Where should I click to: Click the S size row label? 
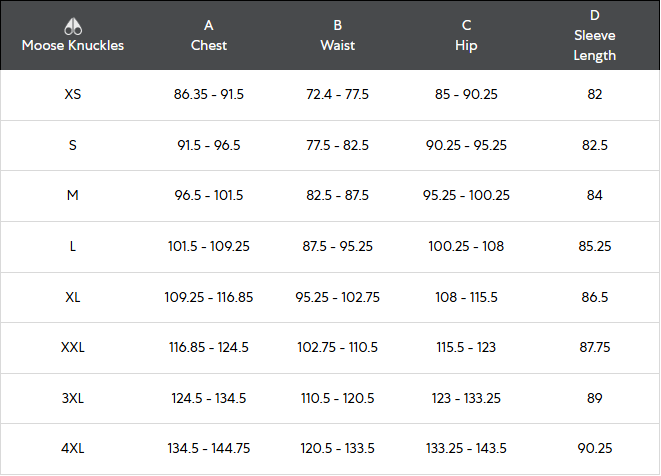click(73, 145)
